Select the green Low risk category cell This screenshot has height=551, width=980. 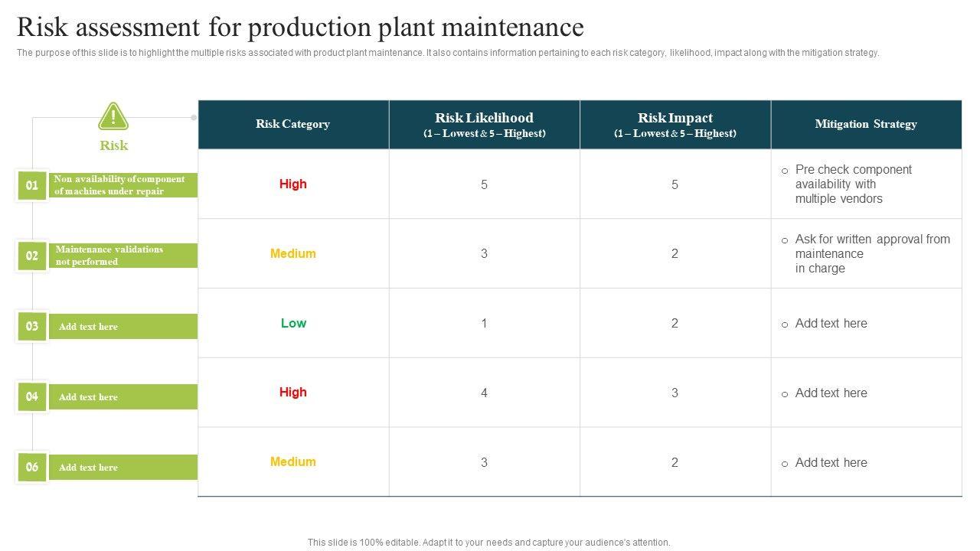(x=292, y=323)
